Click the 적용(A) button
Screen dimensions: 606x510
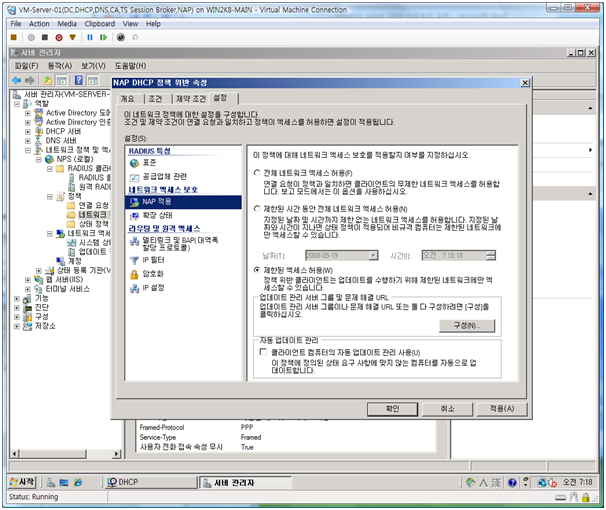(502, 409)
